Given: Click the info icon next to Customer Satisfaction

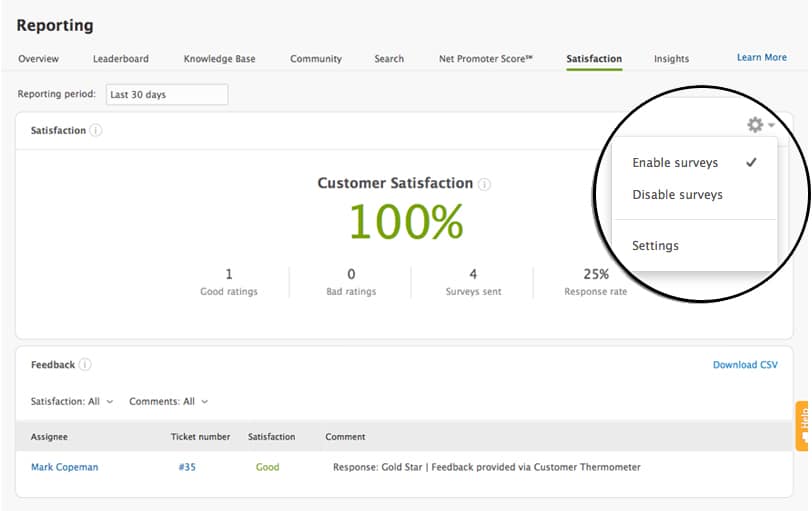Looking at the screenshot, I should click(484, 184).
